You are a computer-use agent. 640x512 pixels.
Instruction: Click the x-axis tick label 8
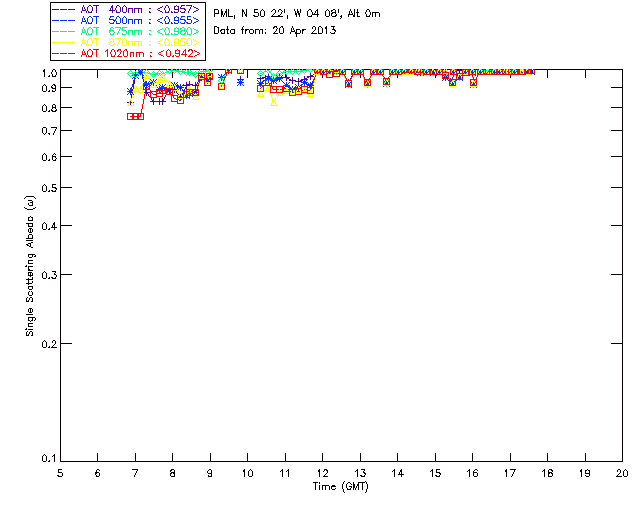[x=173, y=473]
